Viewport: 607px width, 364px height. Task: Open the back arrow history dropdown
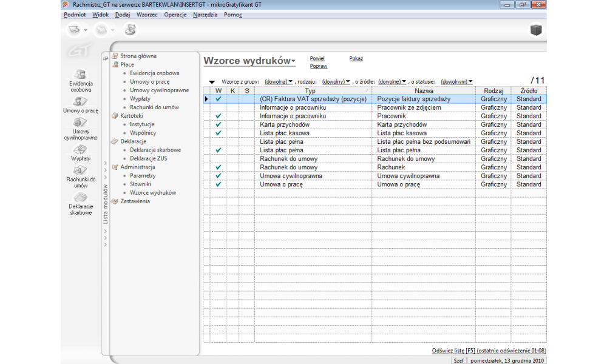86,30
